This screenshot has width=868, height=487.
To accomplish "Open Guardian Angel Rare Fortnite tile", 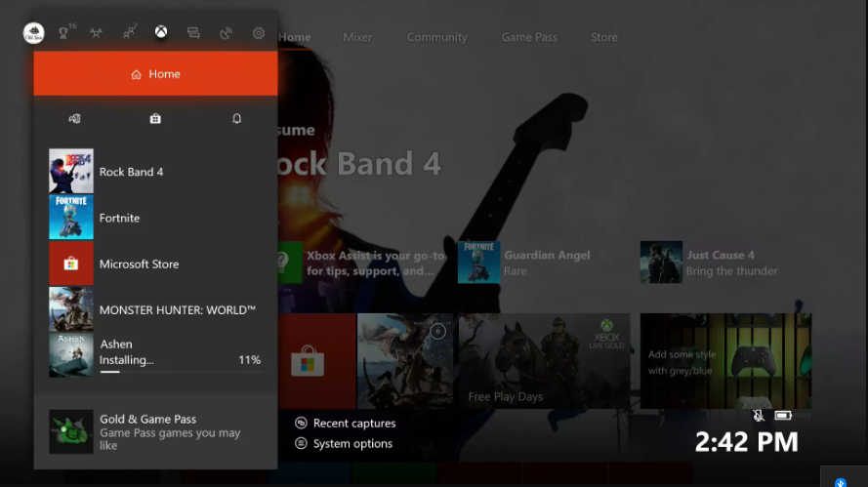I will point(524,263).
